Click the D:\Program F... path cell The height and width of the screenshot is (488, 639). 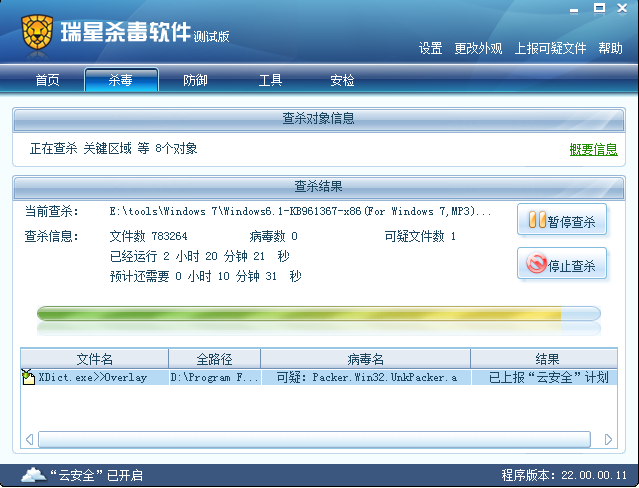pyautogui.click(x=215, y=377)
